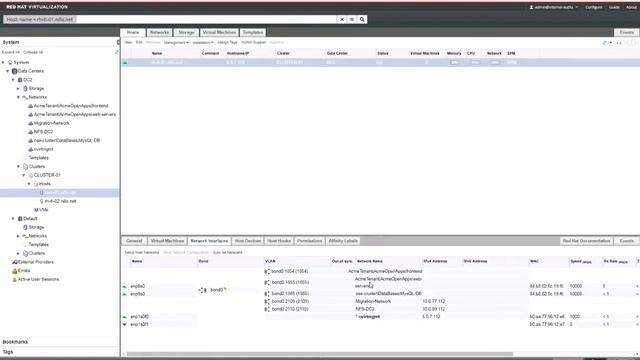Open the Permissions sub-tab
This screenshot has height=360, width=640.
309,241
